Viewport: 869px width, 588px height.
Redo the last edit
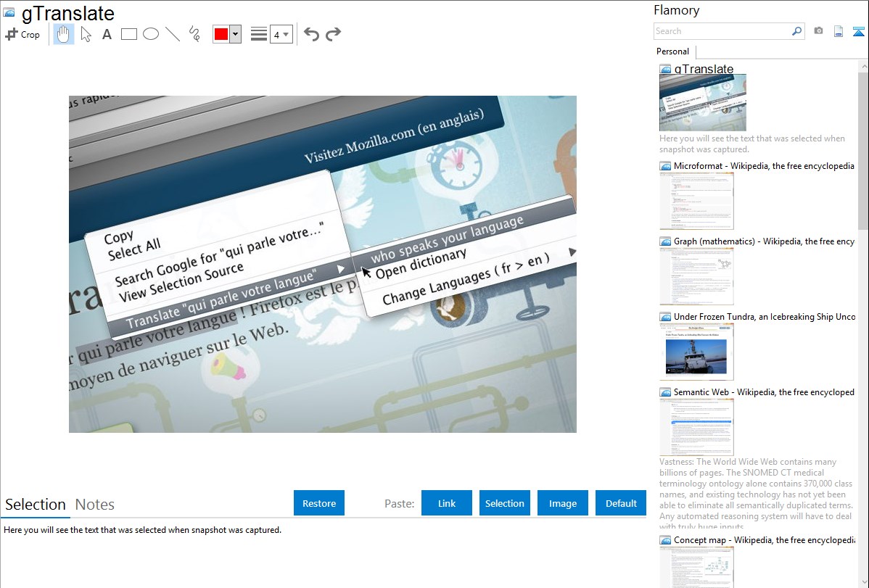coord(333,34)
